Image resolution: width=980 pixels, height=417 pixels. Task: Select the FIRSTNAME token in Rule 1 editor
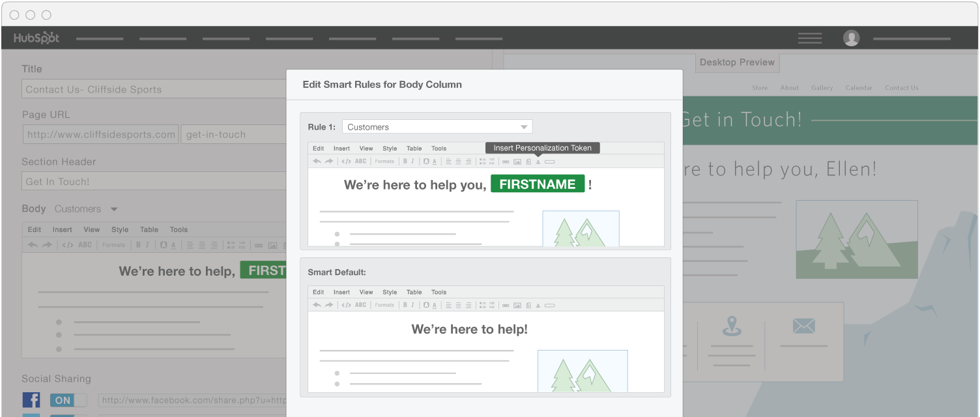538,184
